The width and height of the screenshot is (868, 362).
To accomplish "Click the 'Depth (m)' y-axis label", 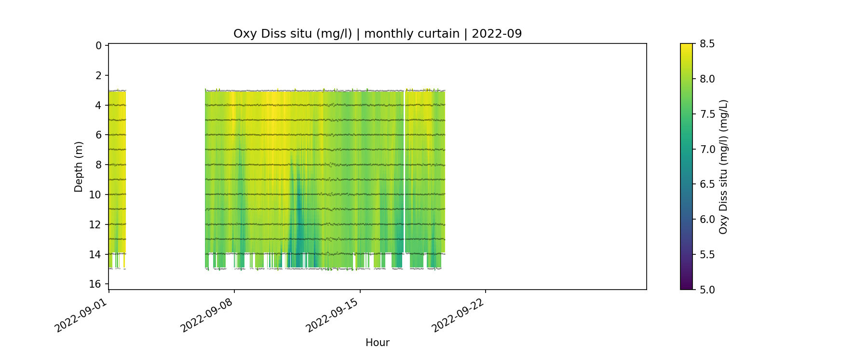I will click(x=79, y=167).
